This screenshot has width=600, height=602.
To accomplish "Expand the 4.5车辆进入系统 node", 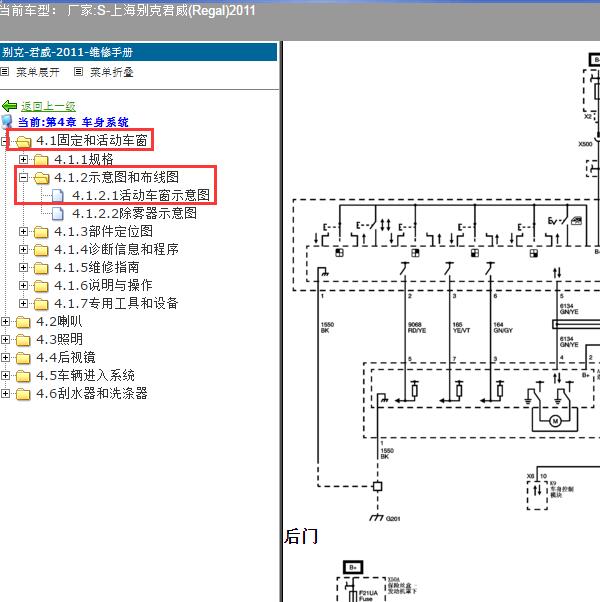I will tap(5, 375).
